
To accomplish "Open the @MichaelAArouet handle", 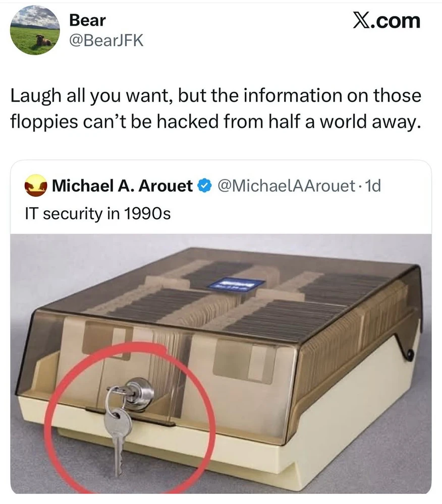I will pyautogui.click(x=287, y=186).
